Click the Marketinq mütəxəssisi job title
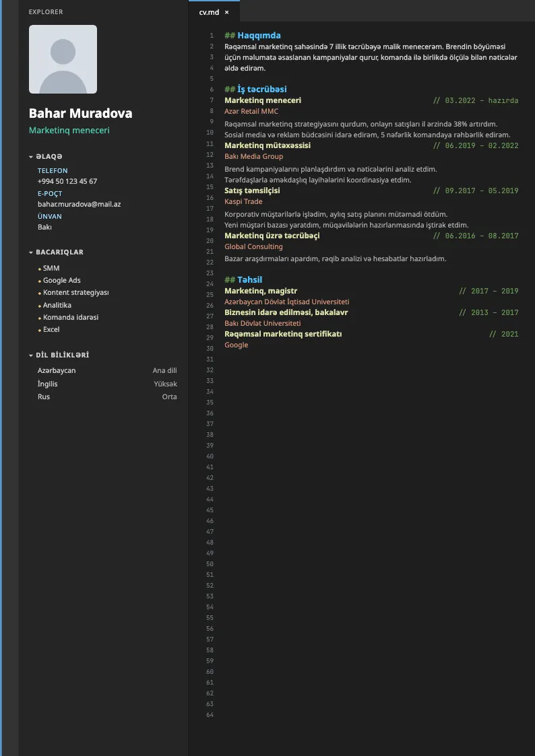The height and width of the screenshot is (756, 535). click(267, 145)
